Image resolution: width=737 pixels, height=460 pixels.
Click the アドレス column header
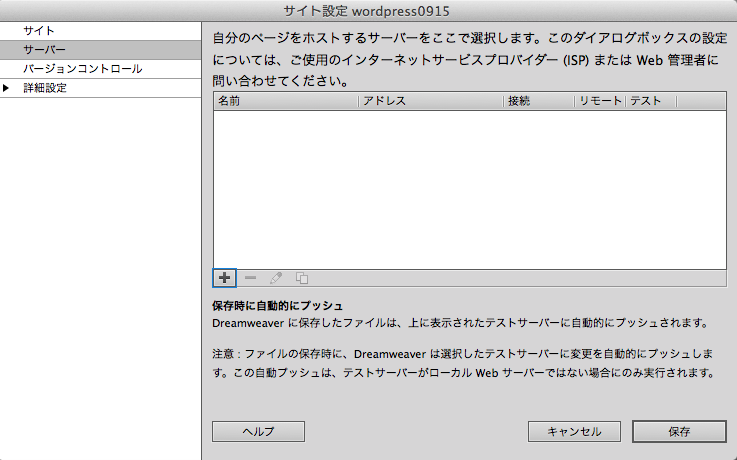coord(431,101)
